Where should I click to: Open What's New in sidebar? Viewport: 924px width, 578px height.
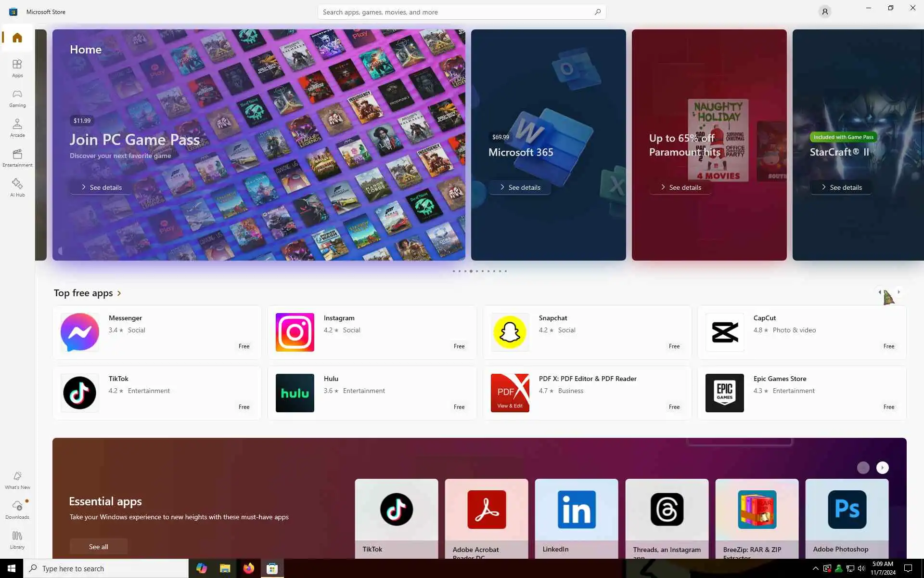point(17,480)
